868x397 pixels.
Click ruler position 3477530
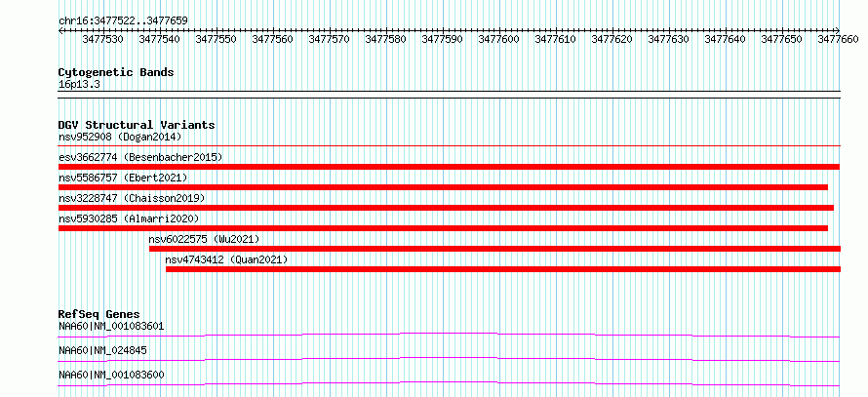point(103,39)
